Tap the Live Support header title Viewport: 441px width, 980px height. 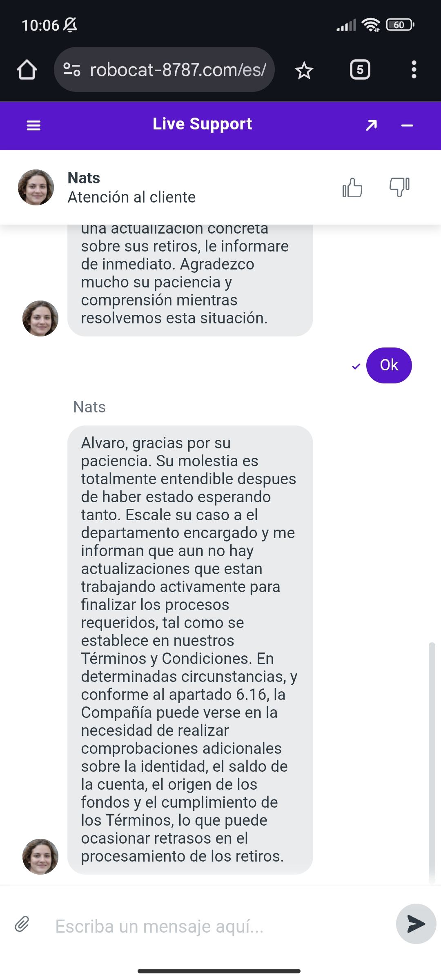click(x=202, y=124)
